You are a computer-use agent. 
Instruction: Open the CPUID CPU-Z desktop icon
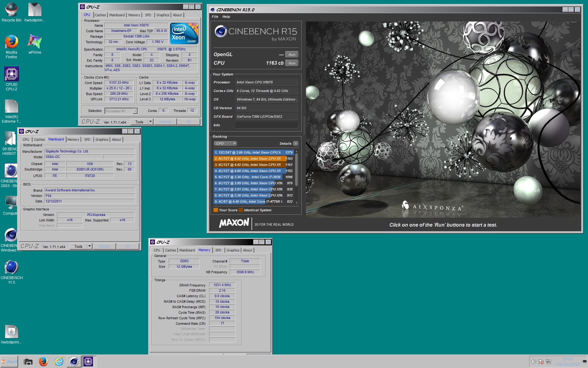tap(12, 79)
